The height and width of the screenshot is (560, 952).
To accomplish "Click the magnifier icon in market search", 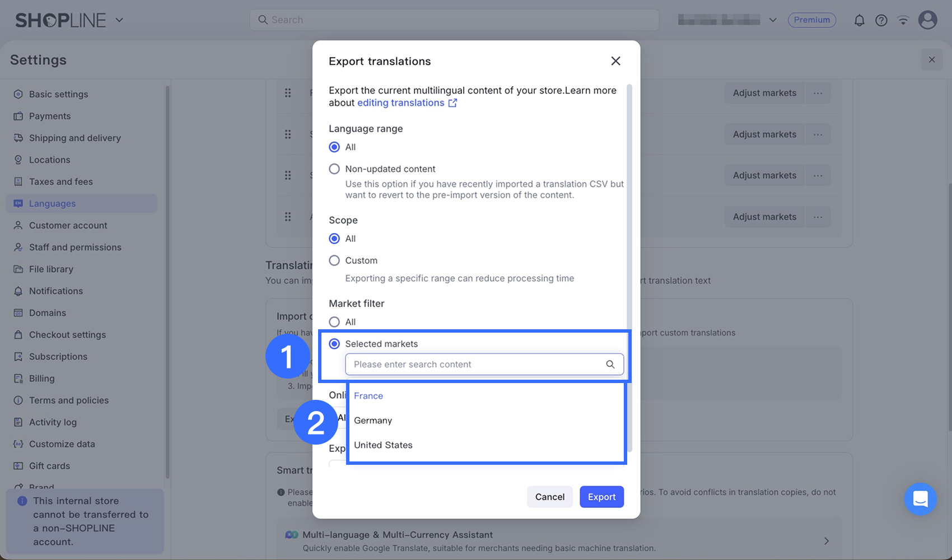I will [x=610, y=365].
